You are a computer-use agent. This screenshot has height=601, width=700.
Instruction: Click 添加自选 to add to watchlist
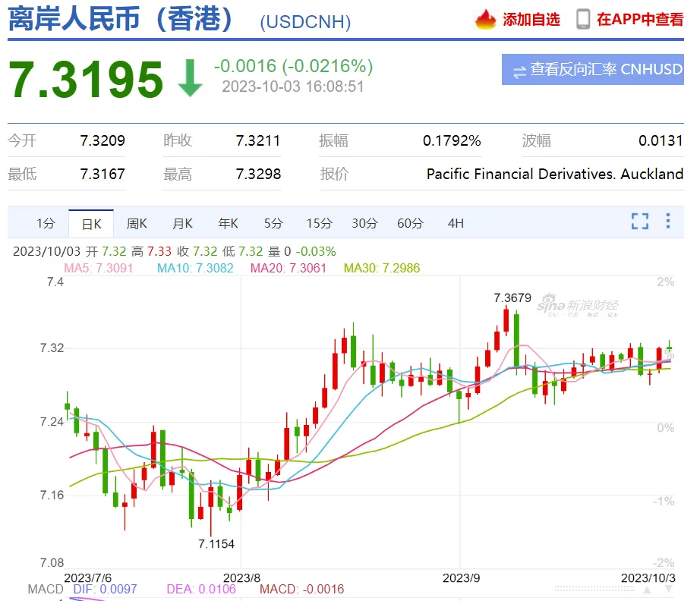pyautogui.click(x=531, y=20)
